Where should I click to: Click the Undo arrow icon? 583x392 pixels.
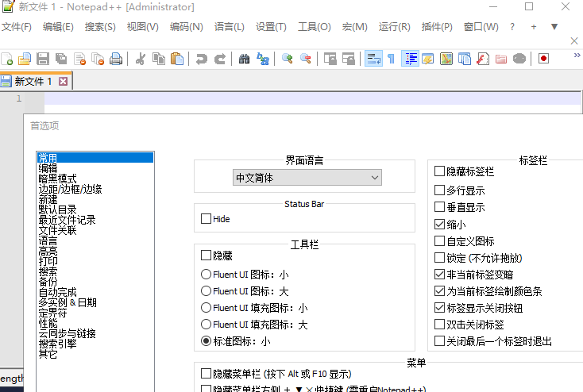pyautogui.click(x=202, y=59)
